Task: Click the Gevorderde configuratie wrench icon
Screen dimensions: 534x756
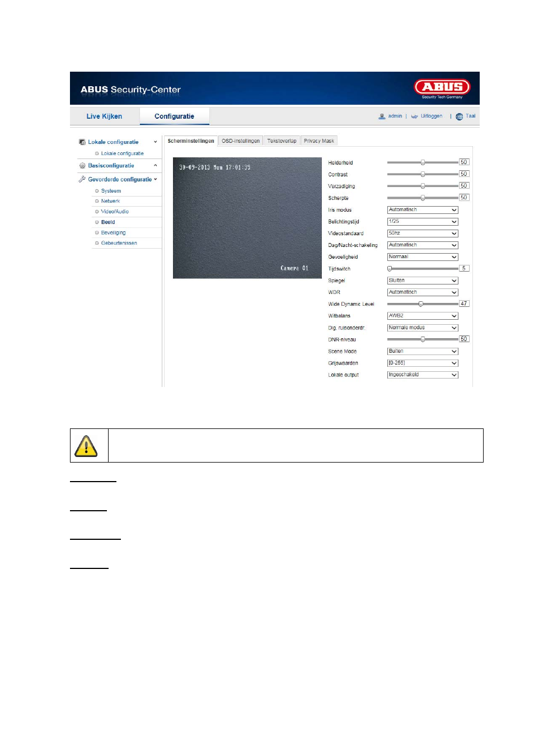Action: click(82, 179)
